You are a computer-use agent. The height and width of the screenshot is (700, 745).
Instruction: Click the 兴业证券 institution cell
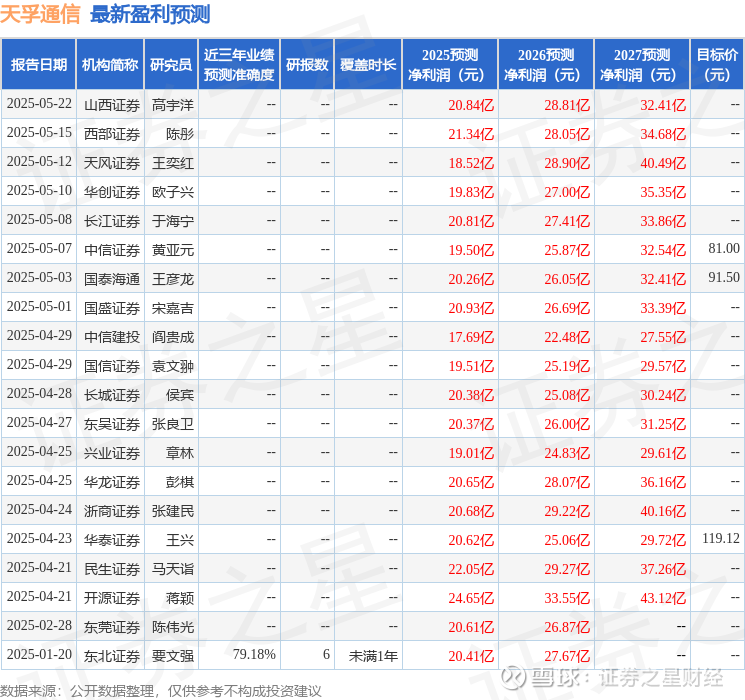point(112,453)
